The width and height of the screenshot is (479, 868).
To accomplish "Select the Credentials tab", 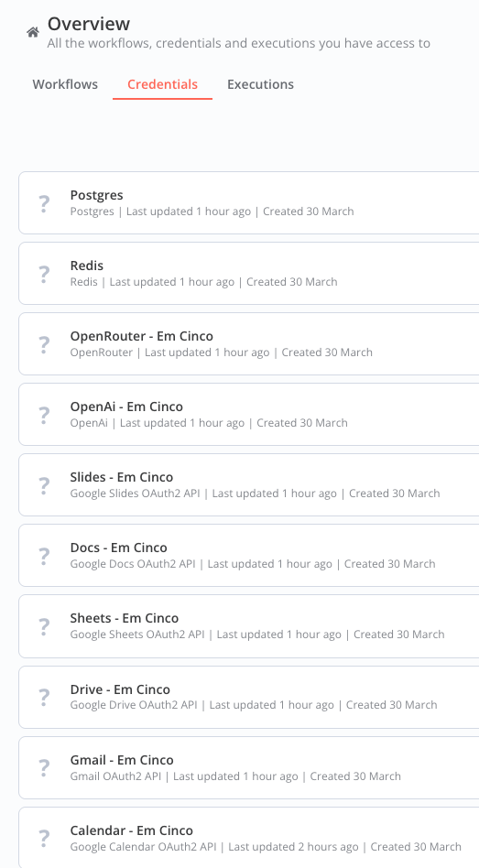I will point(162,84).
